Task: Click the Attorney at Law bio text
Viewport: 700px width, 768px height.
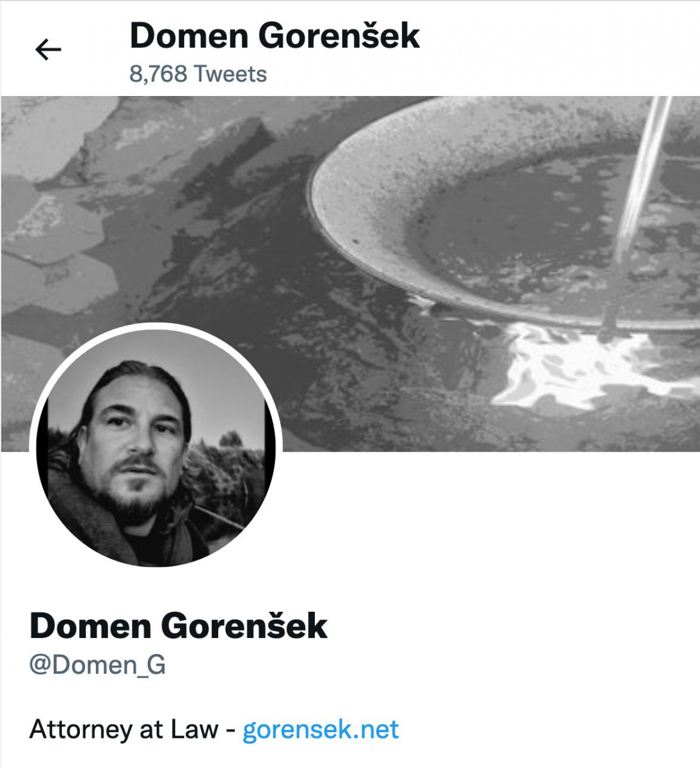Action: point(124,729)
